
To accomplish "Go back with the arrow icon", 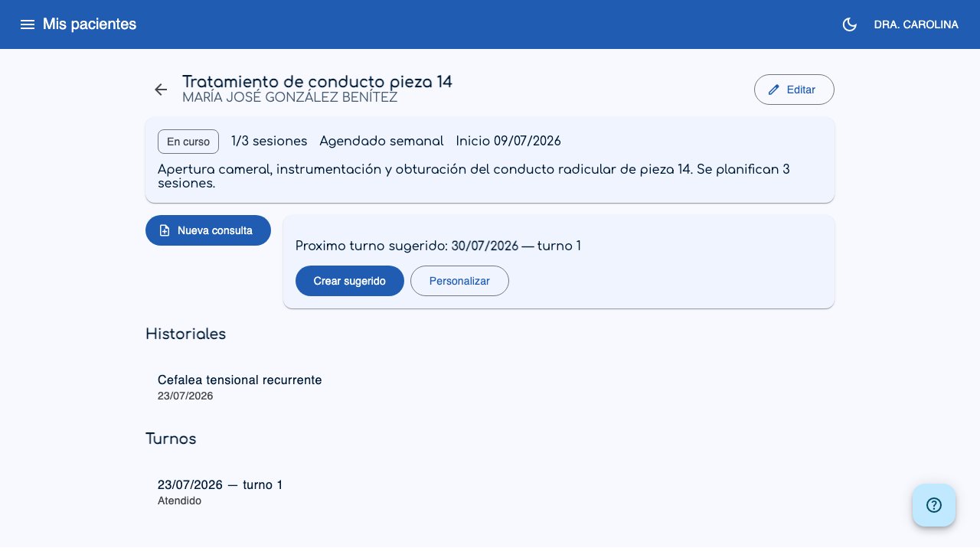I will [161, 90].
